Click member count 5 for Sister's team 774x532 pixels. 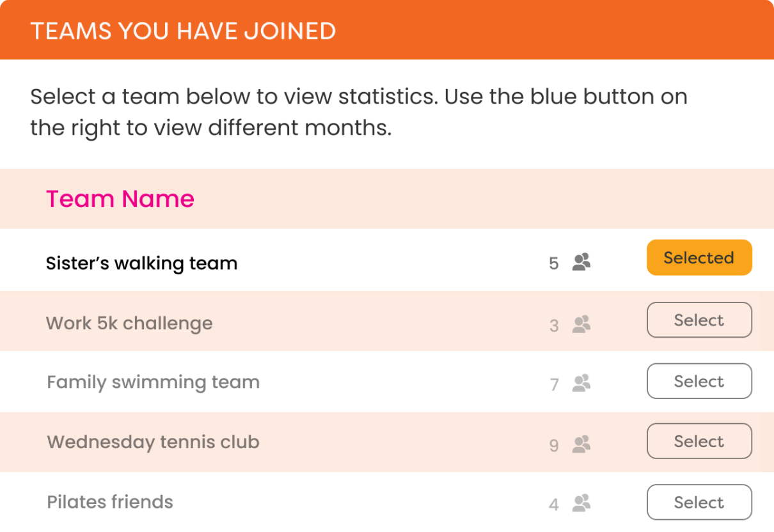pyautogui.click(x=554, y=263)
